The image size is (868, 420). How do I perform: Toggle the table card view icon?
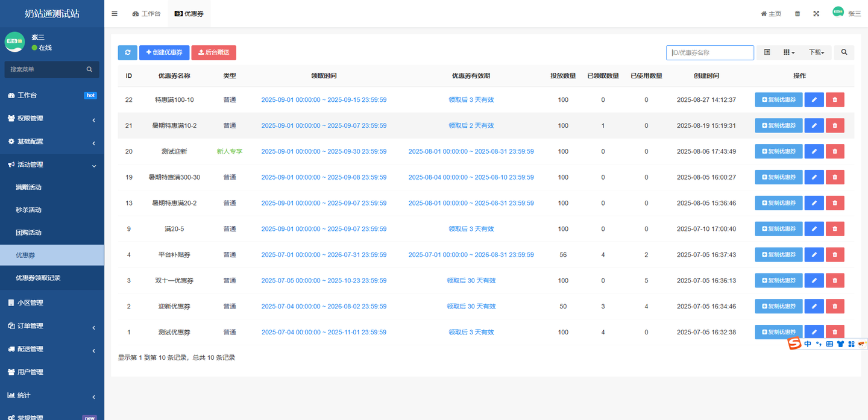coord(767,52)
